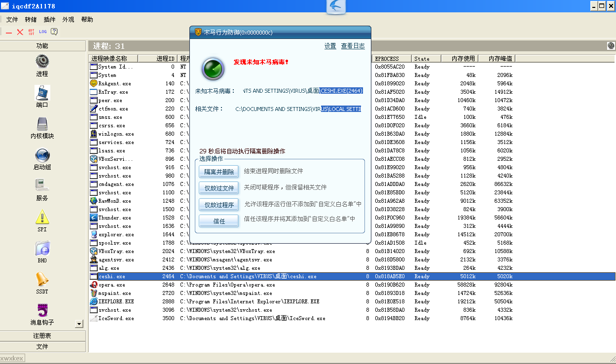The width and height of the screenshot is (616, 364).
Task: Open the 外观 menu
Action: pyautogui.click(x=68, y=20)
